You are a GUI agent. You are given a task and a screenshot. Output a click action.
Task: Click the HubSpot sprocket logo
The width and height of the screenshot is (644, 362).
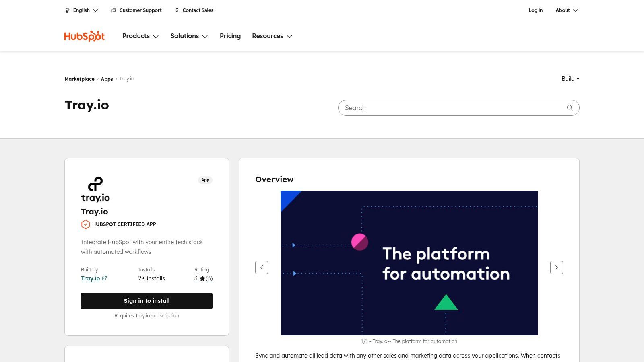(84, 36)
